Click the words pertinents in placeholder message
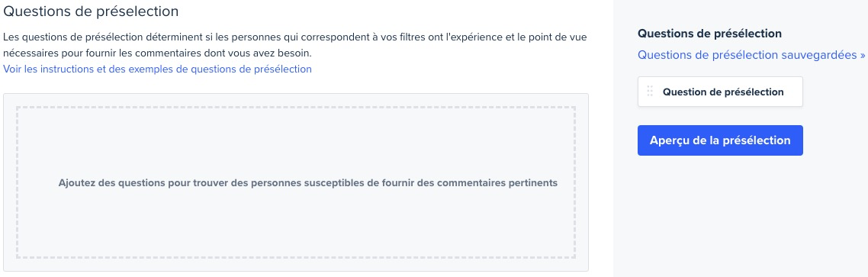This screenshot has width=868, height=277. (x=532, y=183)
